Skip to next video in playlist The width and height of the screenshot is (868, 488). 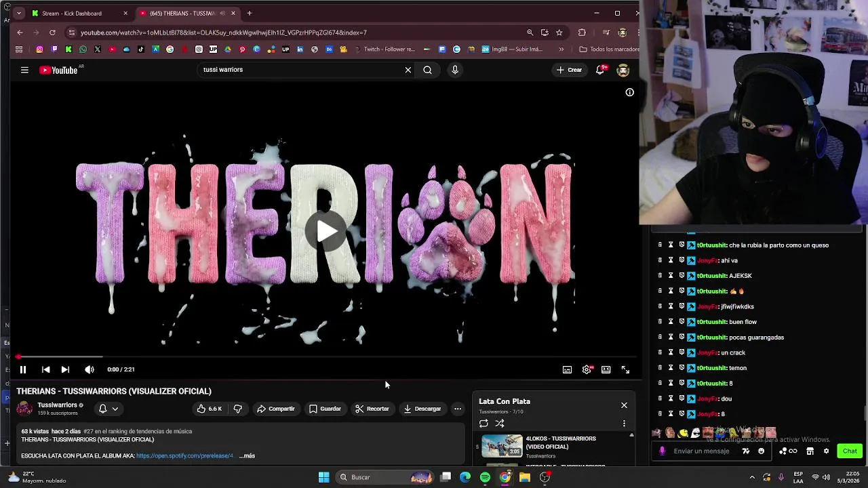(65, 369)
